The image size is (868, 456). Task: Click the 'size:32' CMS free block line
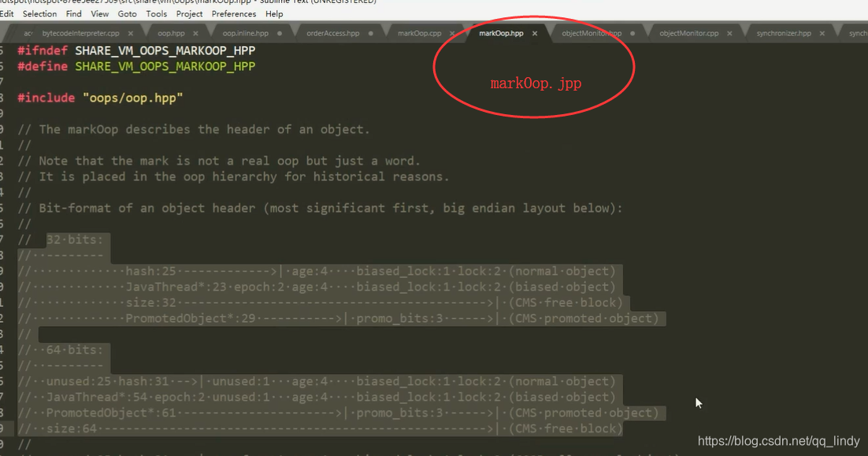320,302
